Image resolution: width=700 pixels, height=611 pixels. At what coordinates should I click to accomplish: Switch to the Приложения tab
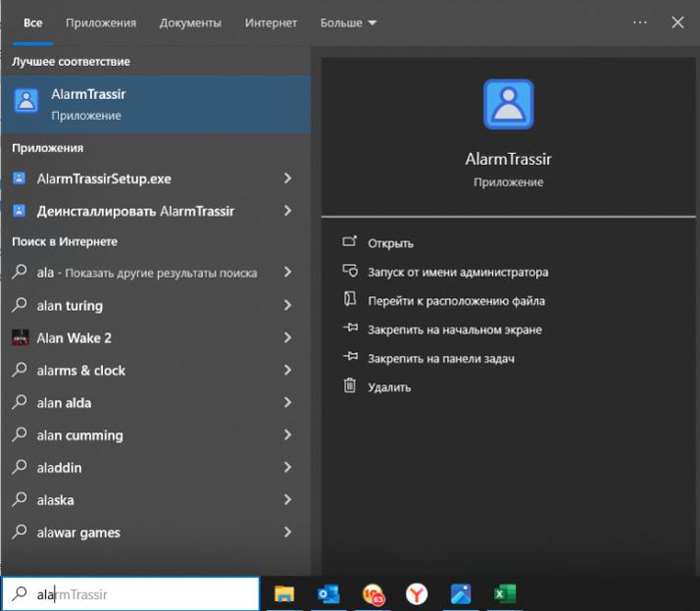[101, 23]
